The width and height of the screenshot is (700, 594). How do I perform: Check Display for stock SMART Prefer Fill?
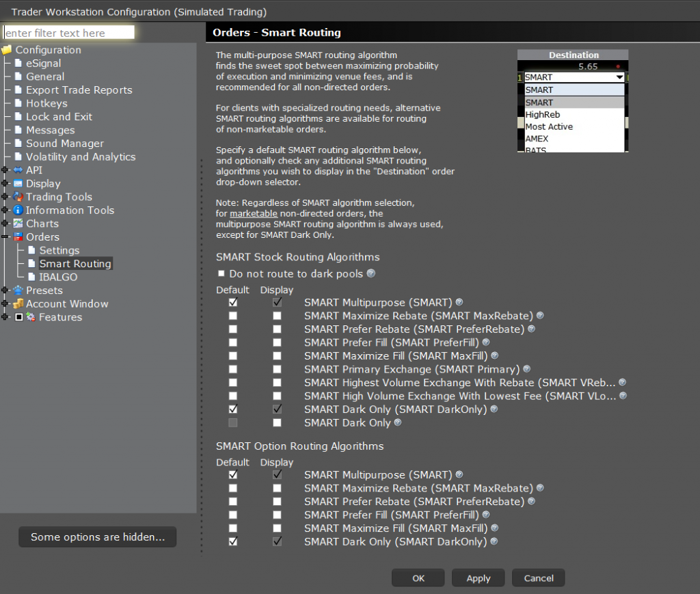coord(278,342)
